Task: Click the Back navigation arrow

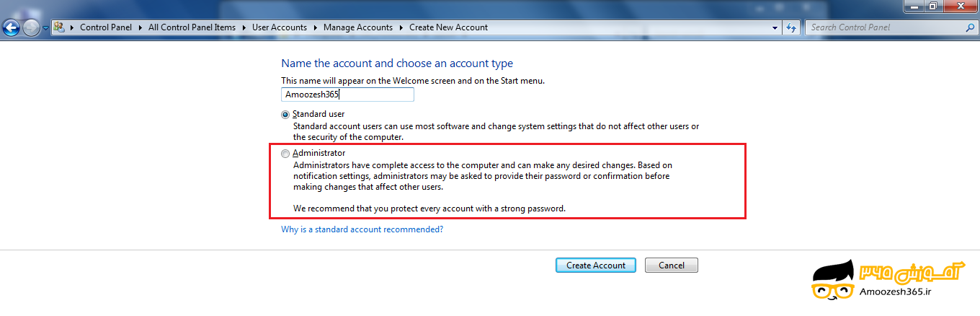Action: [11, 28]
